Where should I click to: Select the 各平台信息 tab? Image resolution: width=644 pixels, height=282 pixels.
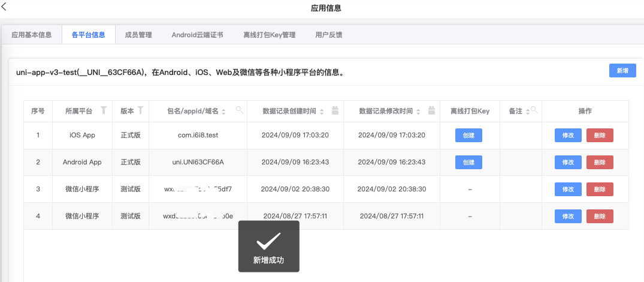tap(88, 35)
